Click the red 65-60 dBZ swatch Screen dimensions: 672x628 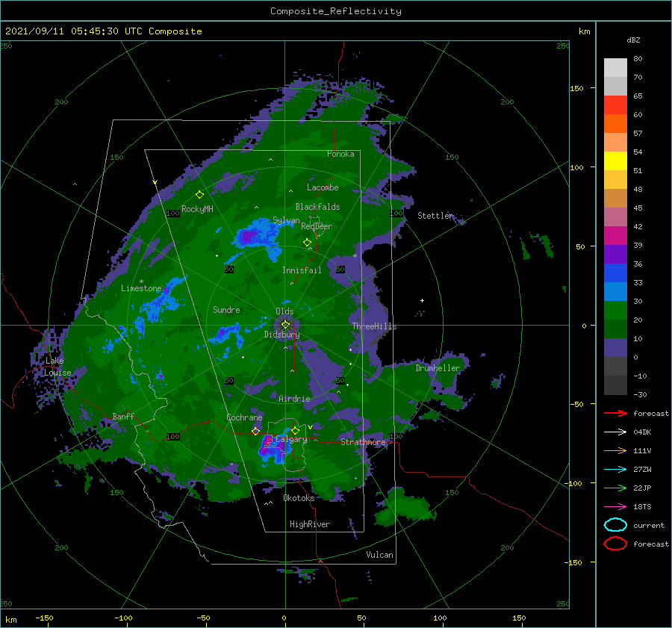click(615, 105)
